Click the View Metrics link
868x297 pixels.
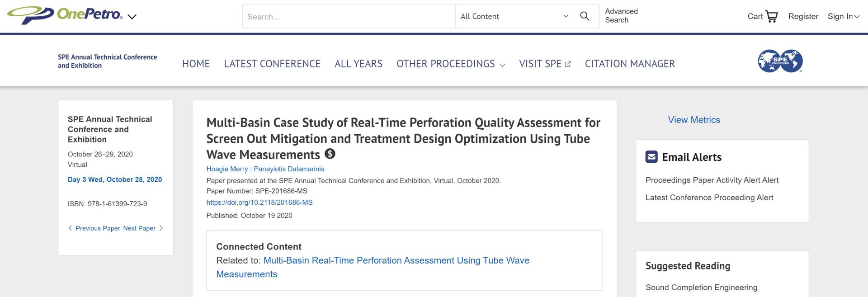click(694, 120)
